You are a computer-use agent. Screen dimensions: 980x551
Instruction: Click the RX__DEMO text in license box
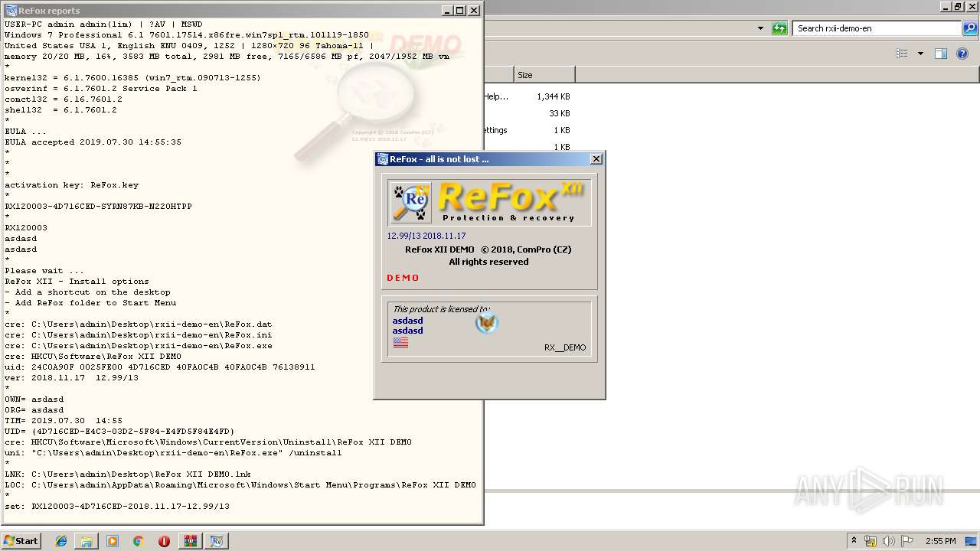[565, 347]
